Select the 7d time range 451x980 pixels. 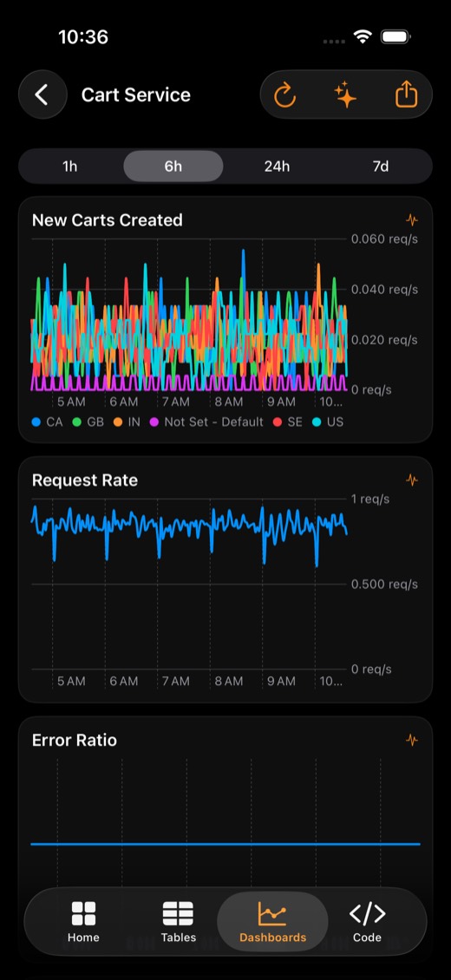[381, 167]
